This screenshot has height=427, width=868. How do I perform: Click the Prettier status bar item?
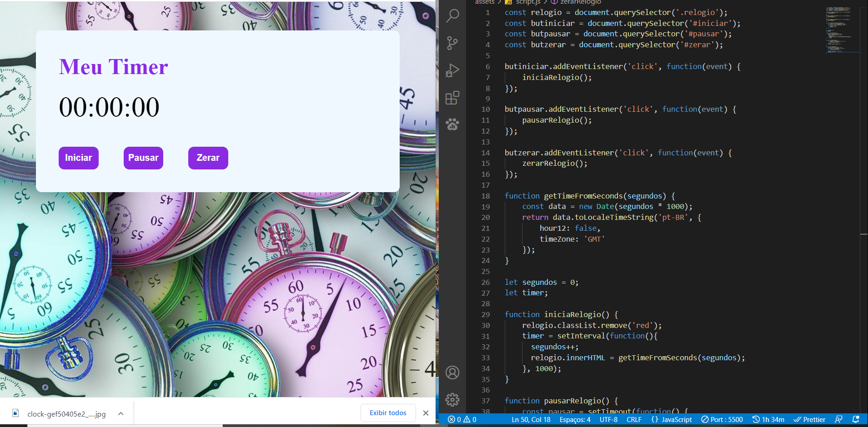coord(809,420)
